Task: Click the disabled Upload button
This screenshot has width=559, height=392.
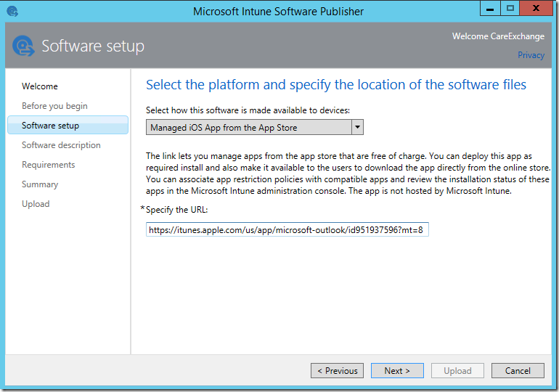Action: (x=457, y=371)
